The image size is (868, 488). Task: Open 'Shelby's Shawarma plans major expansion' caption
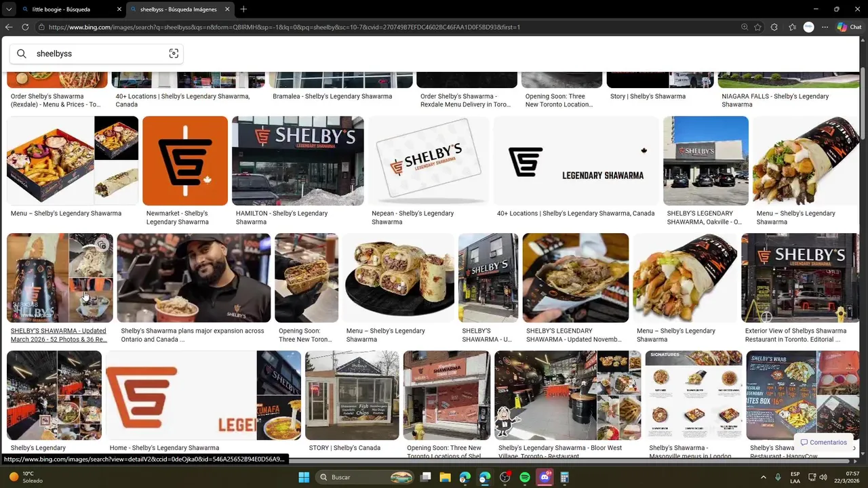tap(193, 335)
